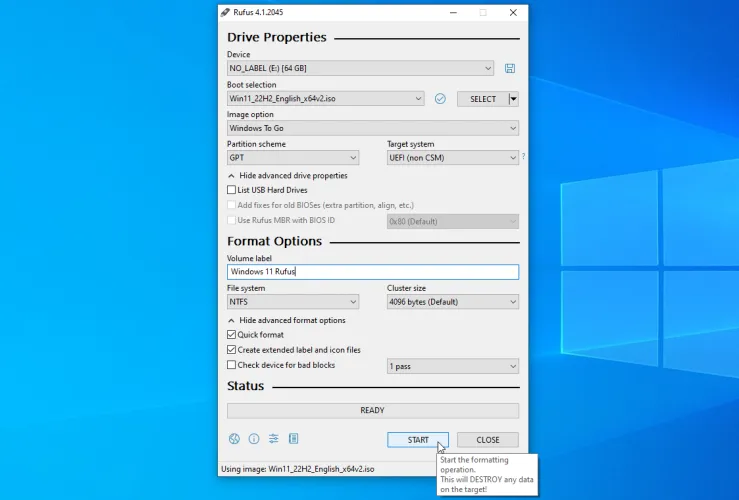The height and width of the screenshot is (500, 739).
Task: Open application settings sliders icon
Action: (274, 439)
